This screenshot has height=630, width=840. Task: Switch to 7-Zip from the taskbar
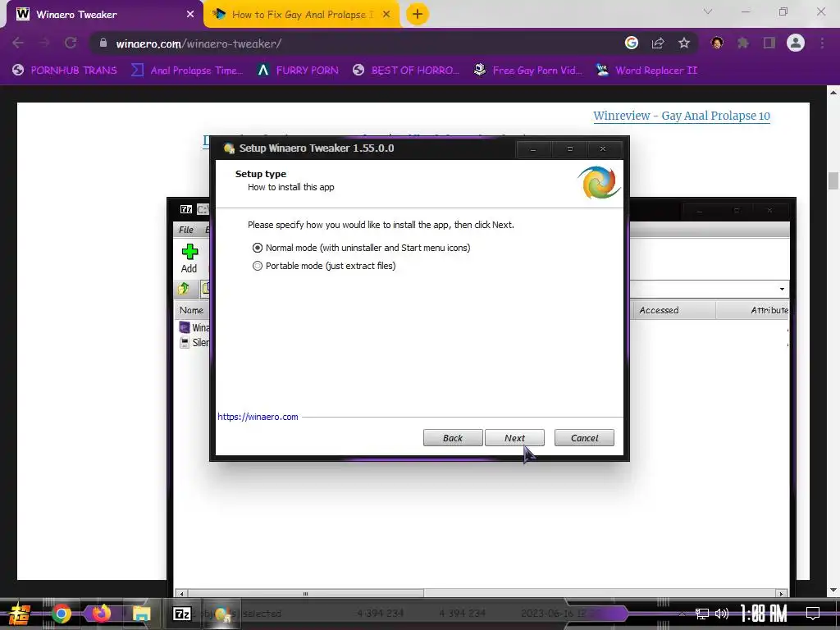[182, 614]
